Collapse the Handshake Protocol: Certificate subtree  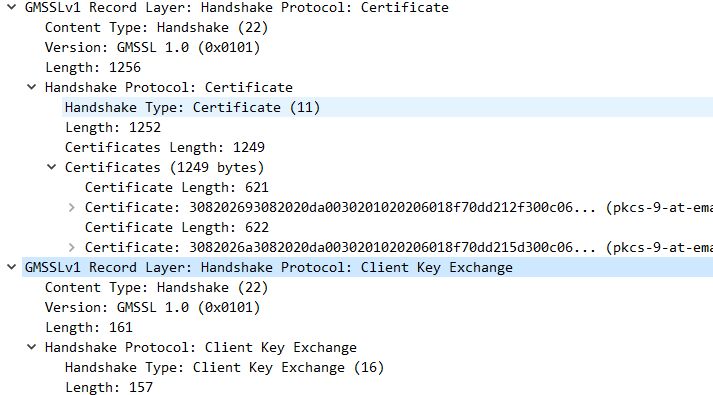coord(32,87)
